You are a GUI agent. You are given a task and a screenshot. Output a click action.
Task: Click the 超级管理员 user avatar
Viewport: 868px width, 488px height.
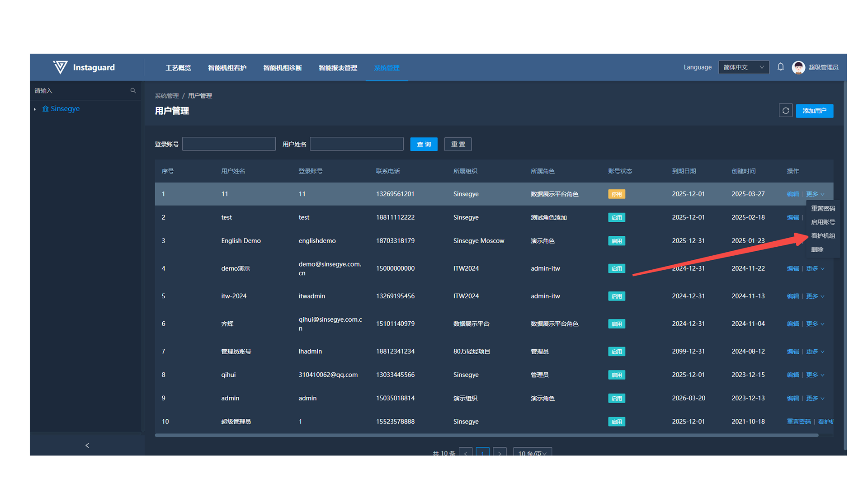798,67
